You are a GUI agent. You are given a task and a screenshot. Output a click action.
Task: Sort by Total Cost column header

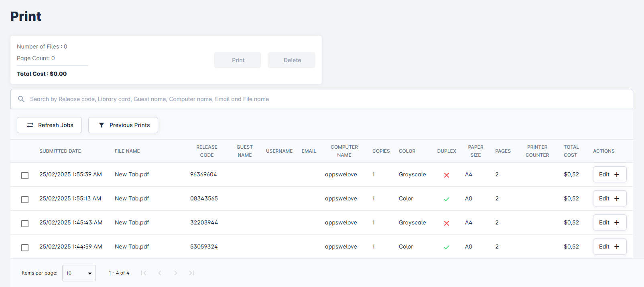point(571,151)
